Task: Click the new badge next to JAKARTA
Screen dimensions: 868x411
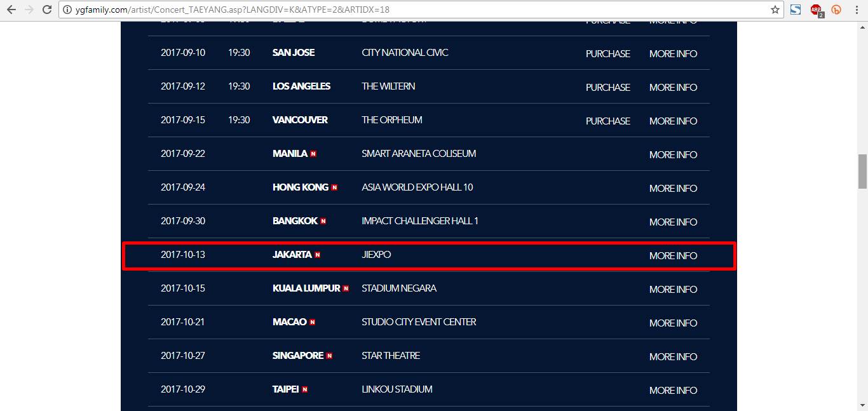Action: (318, 255)
